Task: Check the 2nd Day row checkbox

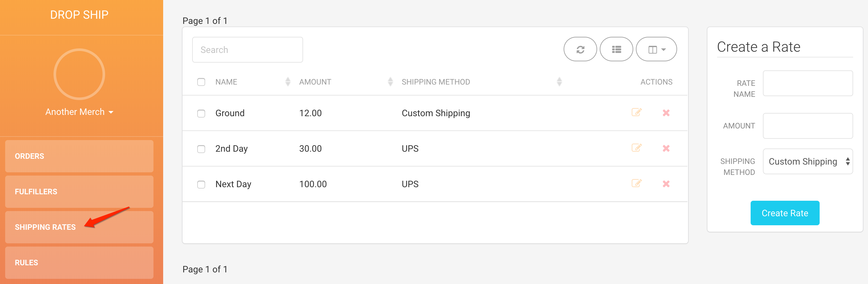Action: 201,149
